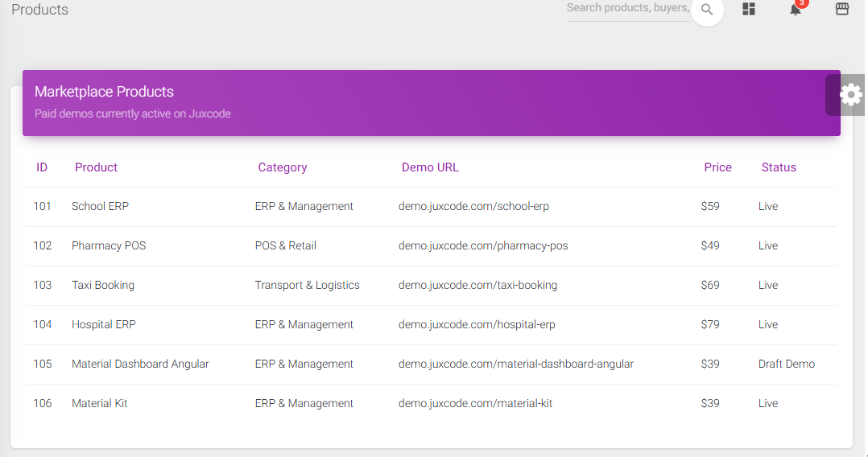Open the settings gear panel
This screenshot has height=457, width=868.
[850, 95]
